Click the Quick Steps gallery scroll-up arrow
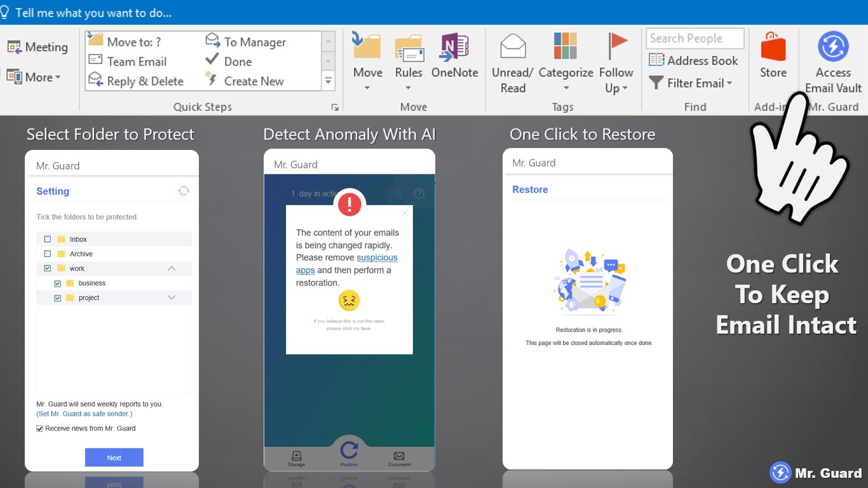 329,42
